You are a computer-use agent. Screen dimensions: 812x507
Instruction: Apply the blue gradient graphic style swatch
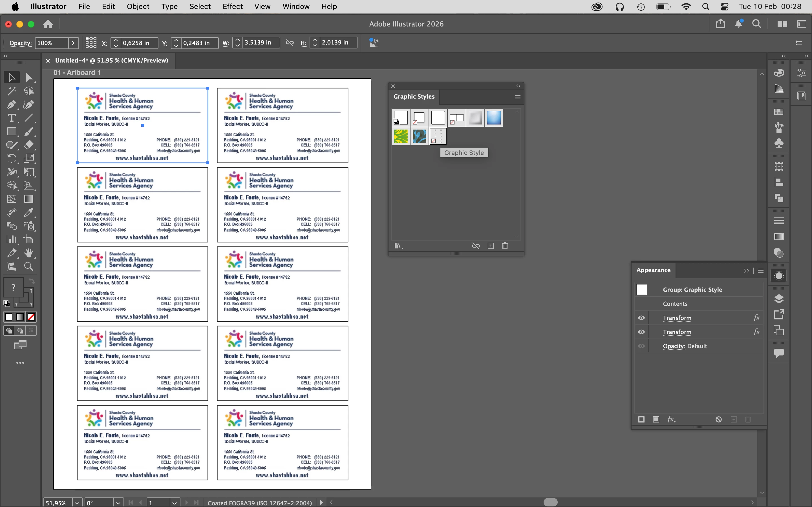tap(494, 118)
